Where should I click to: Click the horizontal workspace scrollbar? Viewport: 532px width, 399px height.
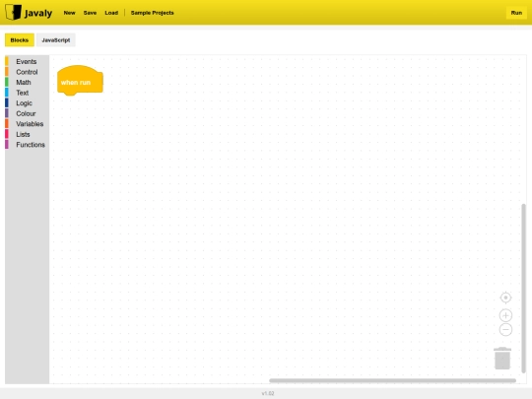tap(392, 380)
